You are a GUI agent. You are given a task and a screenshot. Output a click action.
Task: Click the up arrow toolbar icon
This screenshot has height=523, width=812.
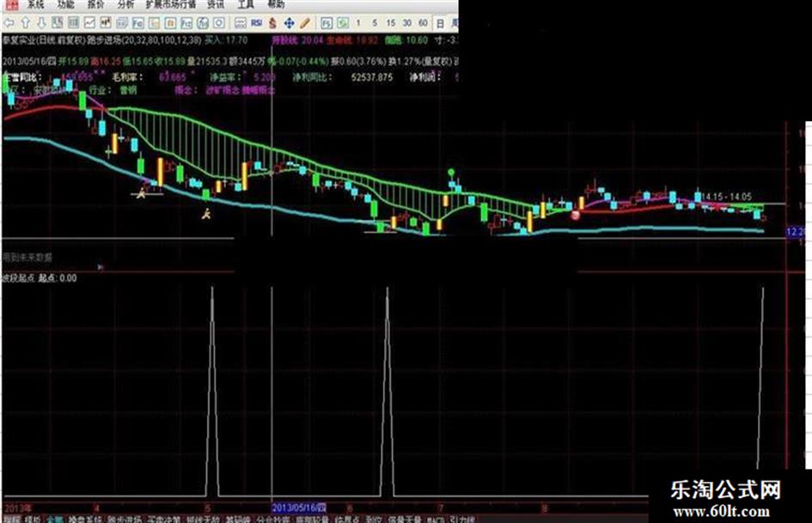tap(26, 23)
